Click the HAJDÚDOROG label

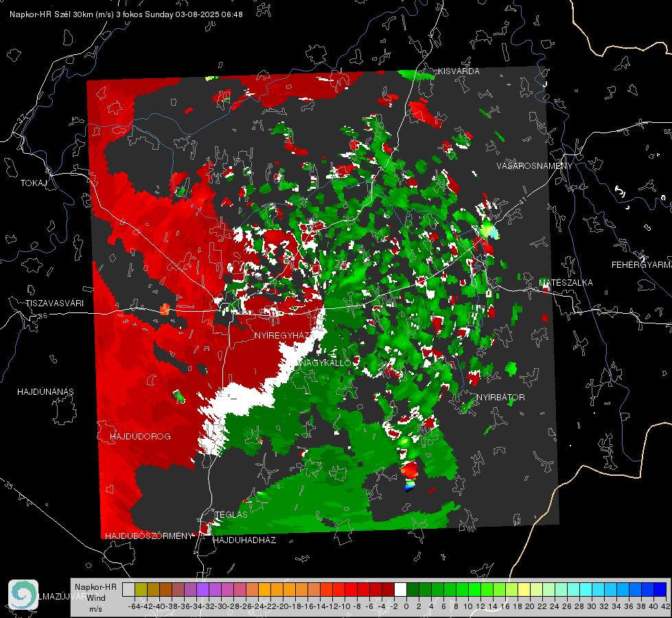point(140,436)
